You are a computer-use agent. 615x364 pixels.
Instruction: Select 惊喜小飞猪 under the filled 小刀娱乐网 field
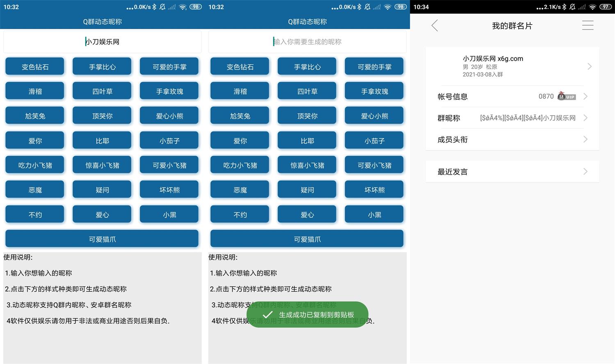tap(102, 165)
